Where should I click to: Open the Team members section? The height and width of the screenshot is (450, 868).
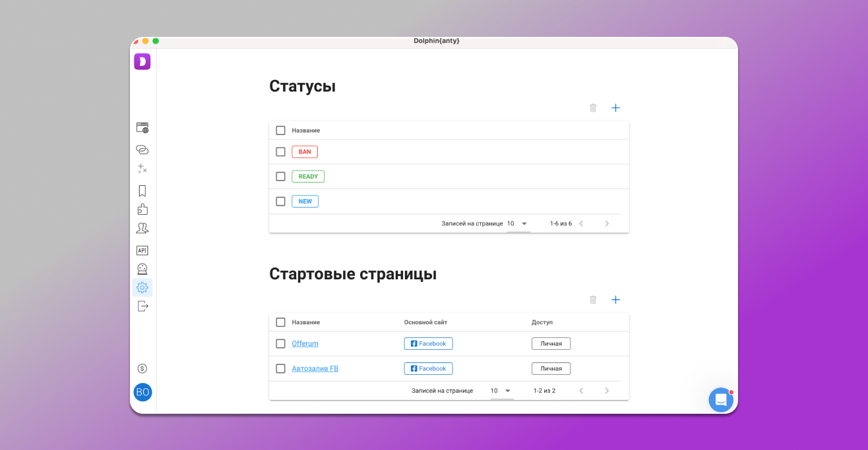(142, 227)
